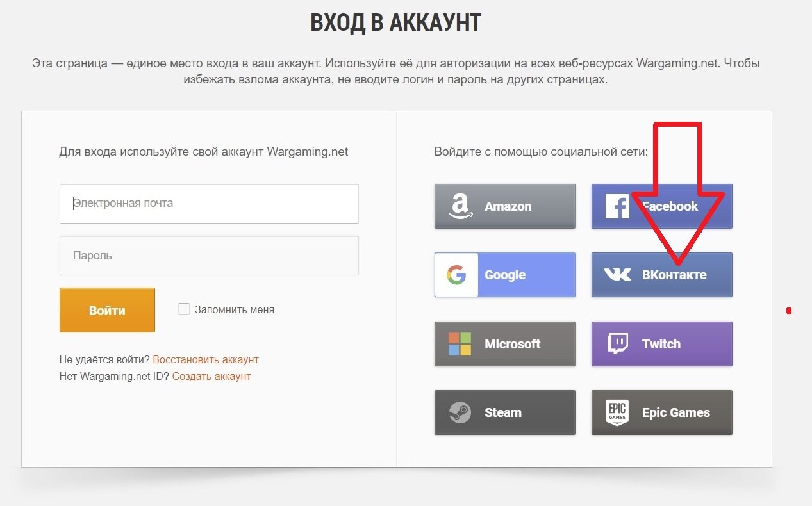812x506 pixels.
Task: Click the Microsoft four-color logo icon
Action: pos(460,344)
